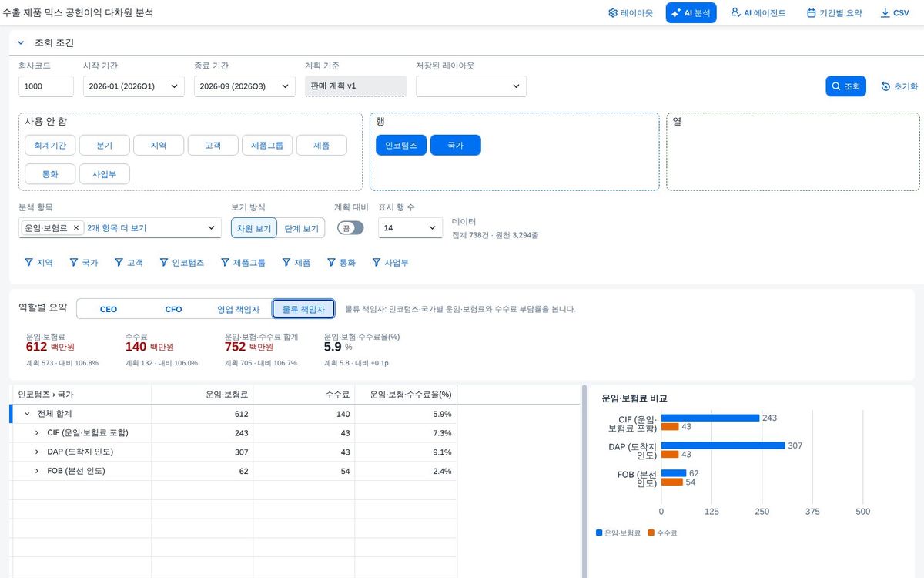Click the 집계 738건 · 원천 3,294줄 data info
This screenshot has height=578, width=924.
click(x=494, y=235)
